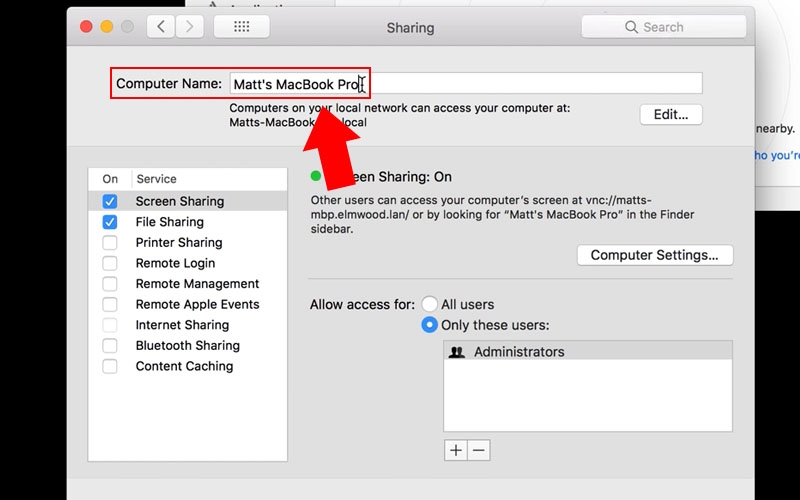Screen dimensions: 800x500
Task: Select the Remote Apple Events service row
Action: (x=188, y=305)
